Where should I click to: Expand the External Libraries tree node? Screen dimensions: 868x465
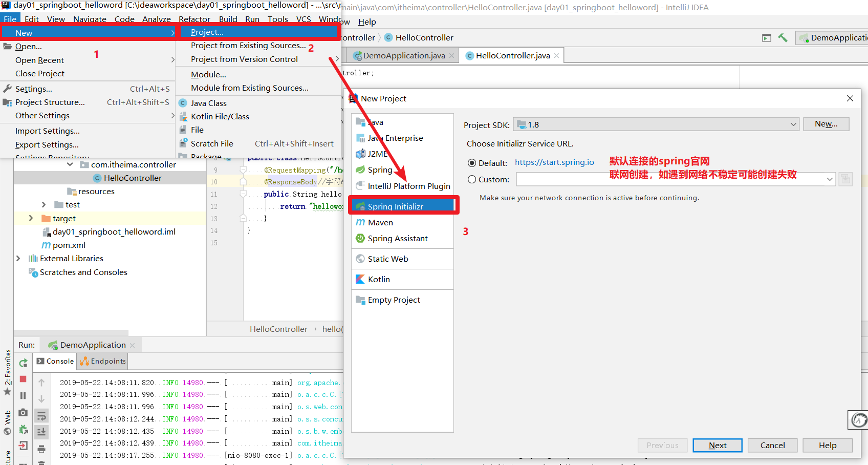[x=18, y=259]
